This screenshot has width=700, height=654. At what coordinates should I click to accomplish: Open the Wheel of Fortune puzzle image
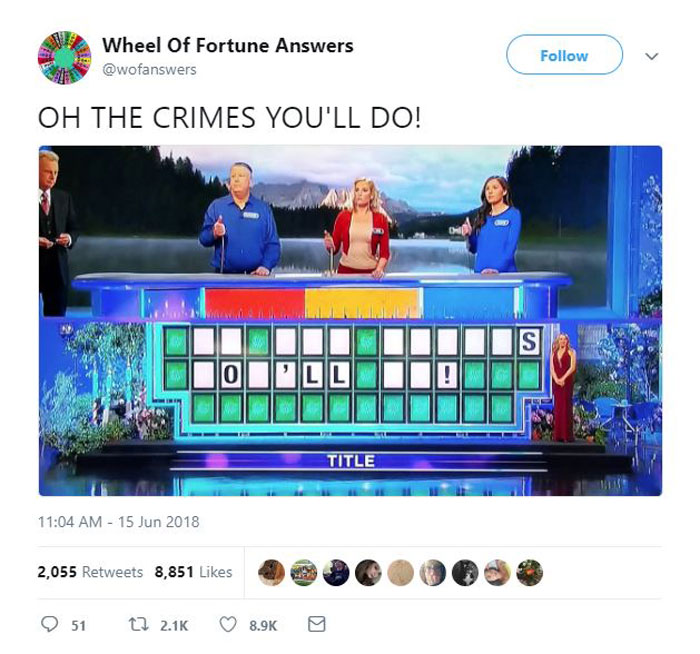350,321
